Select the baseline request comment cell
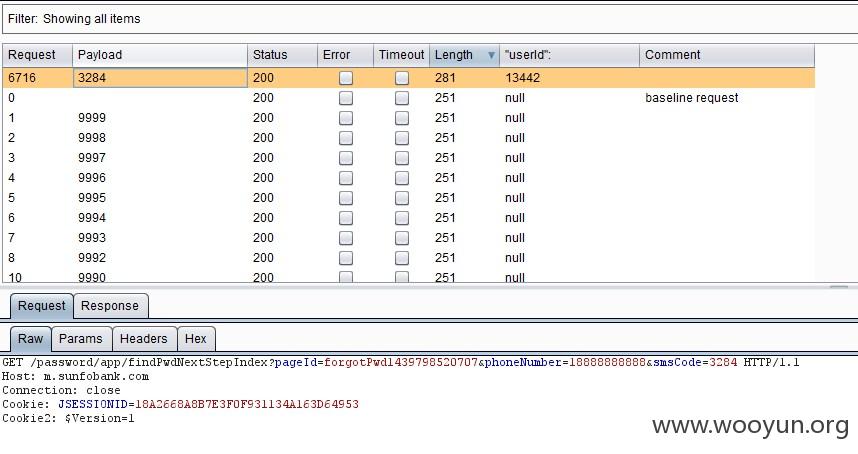858x454 pixels. 727,98
